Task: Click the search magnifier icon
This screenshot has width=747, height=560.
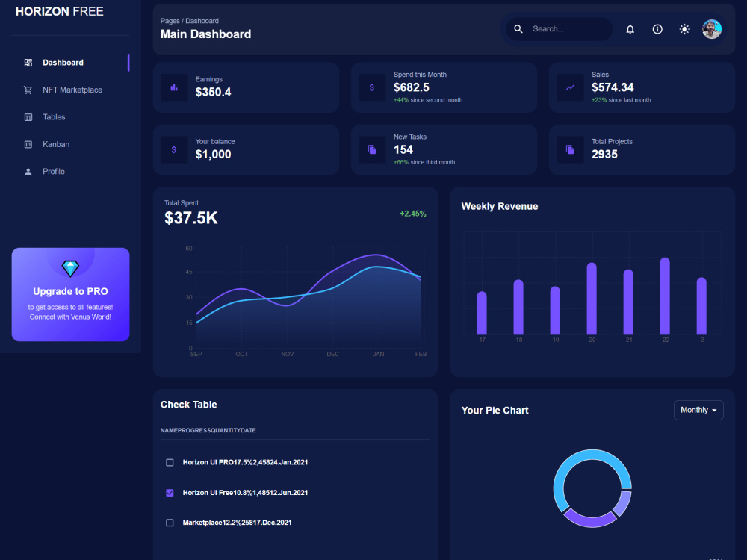Action: click(518, 29)
